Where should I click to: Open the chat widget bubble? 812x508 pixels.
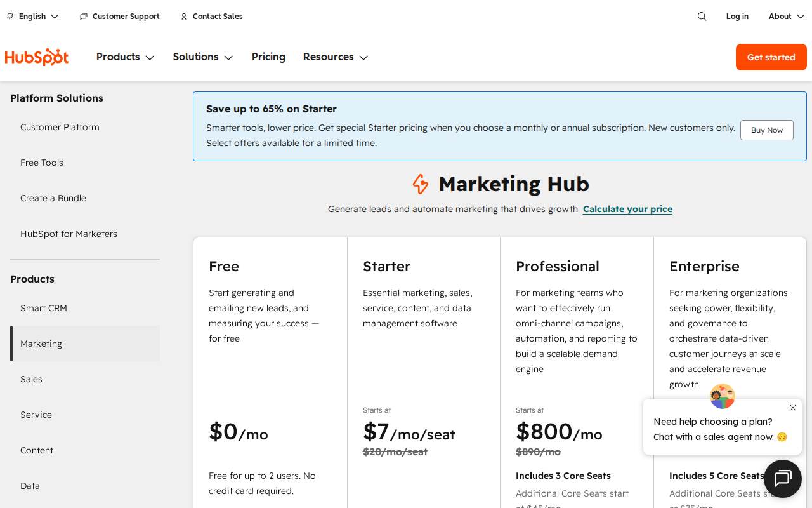(x=783, y=479)
